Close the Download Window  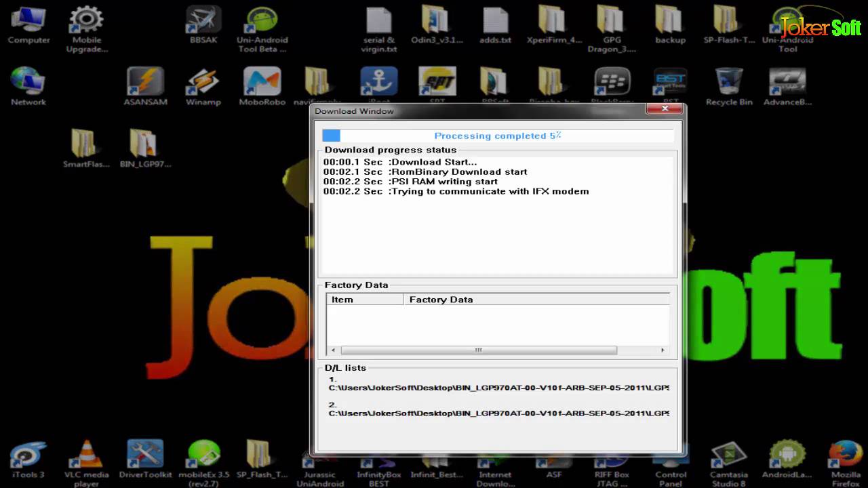tap(665, 108)
